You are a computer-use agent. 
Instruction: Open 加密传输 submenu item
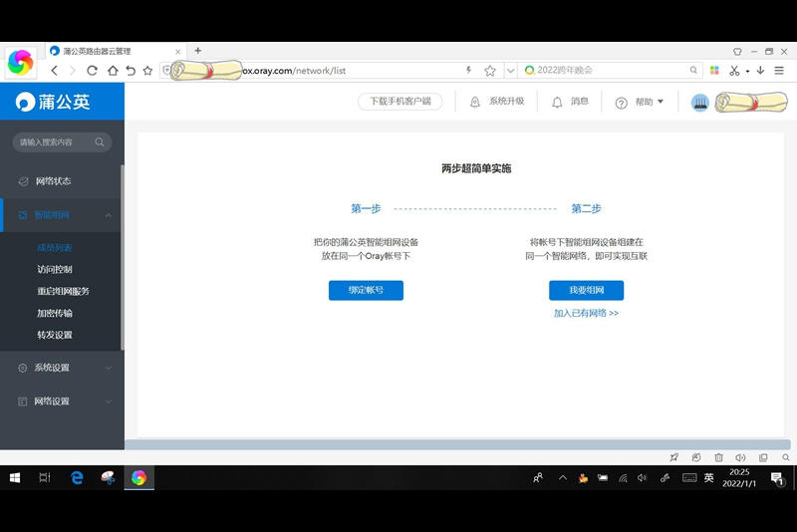tap(55, 313)
